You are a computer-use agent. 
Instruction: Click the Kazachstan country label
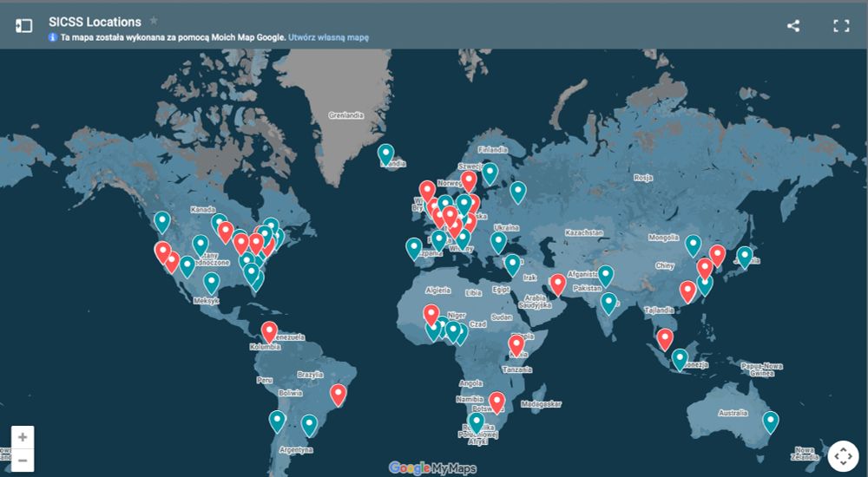coord(584,233)
